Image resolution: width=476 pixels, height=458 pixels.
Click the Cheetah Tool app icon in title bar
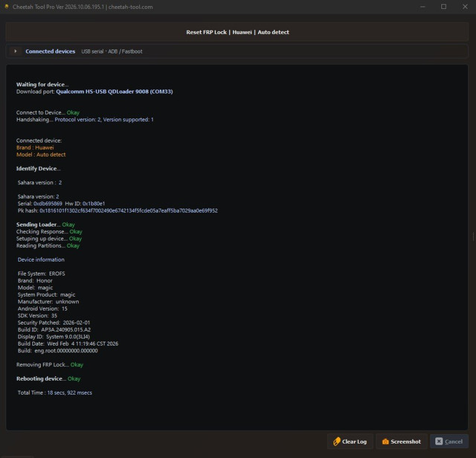click(x=7, y=7)
